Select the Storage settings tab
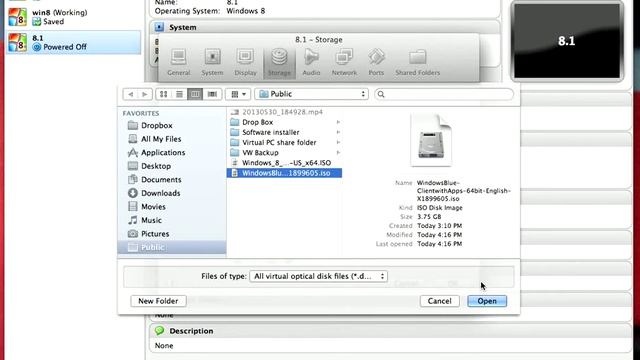 pyautogui.click(x=279, y=62)
